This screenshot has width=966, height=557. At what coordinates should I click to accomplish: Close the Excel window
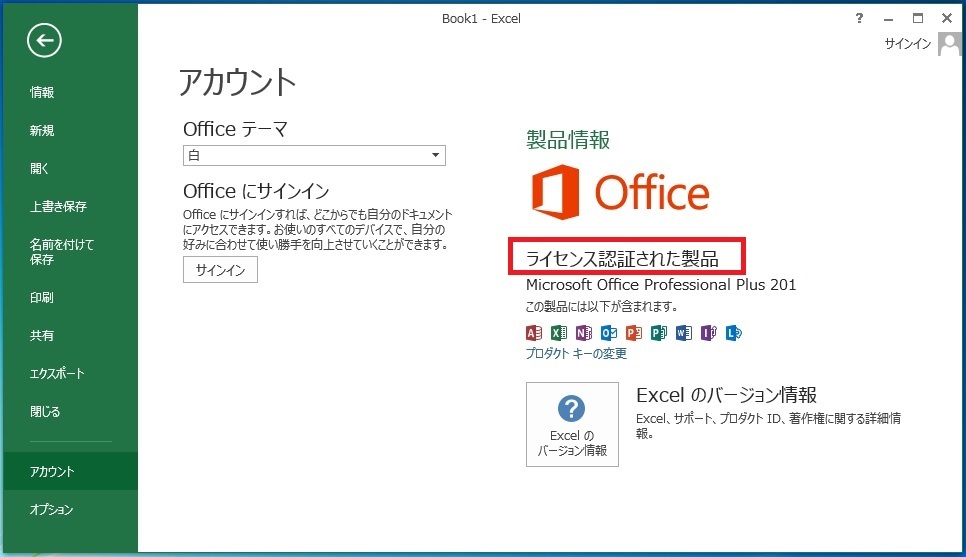tap(948, 18)
